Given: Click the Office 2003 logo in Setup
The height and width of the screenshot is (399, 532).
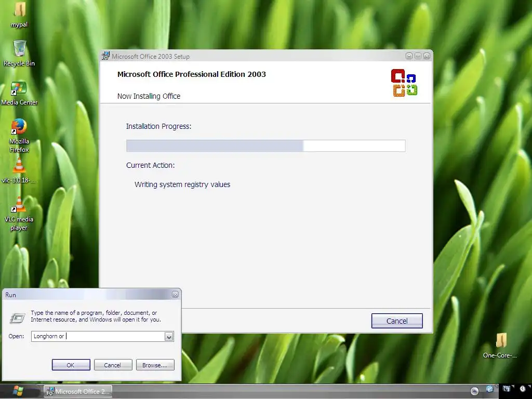Looking at the screenshot, I should tap(404, 83).
